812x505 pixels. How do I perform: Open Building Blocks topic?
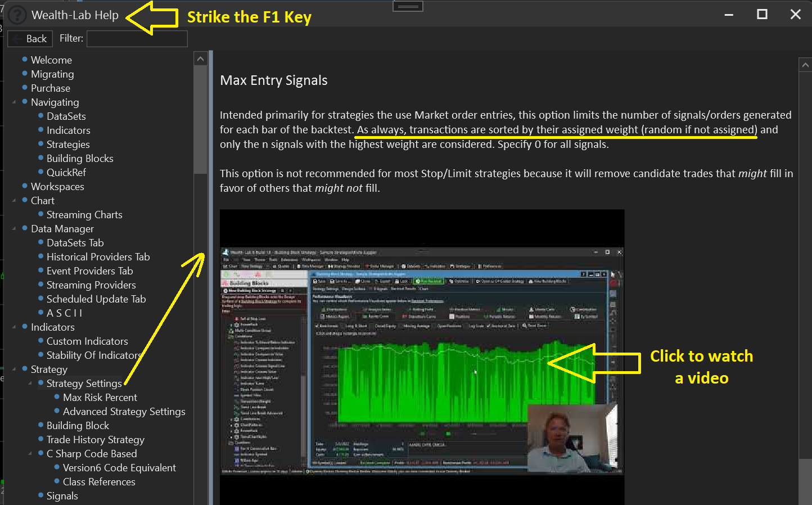(80, 159)
